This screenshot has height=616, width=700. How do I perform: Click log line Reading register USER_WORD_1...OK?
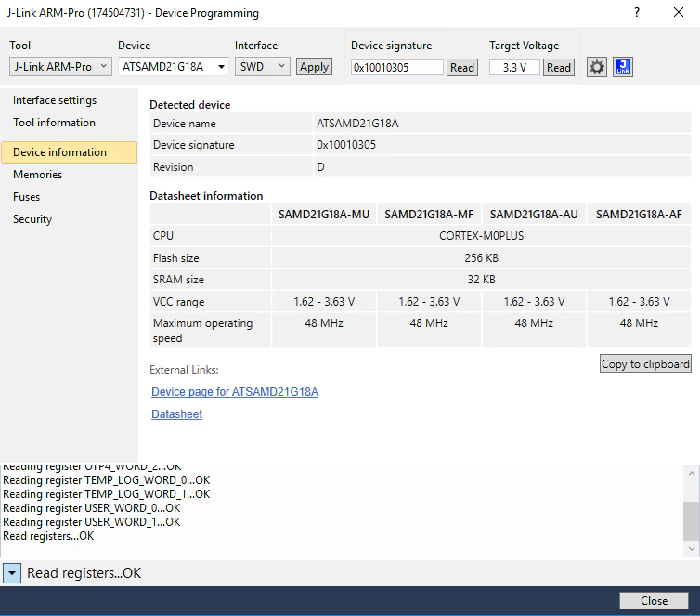click(92, 522)
